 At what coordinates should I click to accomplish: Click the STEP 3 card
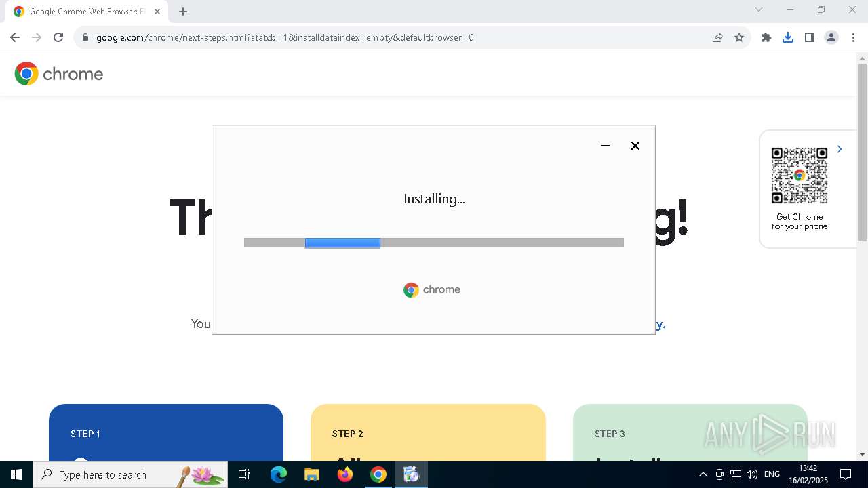coord(690,432)
